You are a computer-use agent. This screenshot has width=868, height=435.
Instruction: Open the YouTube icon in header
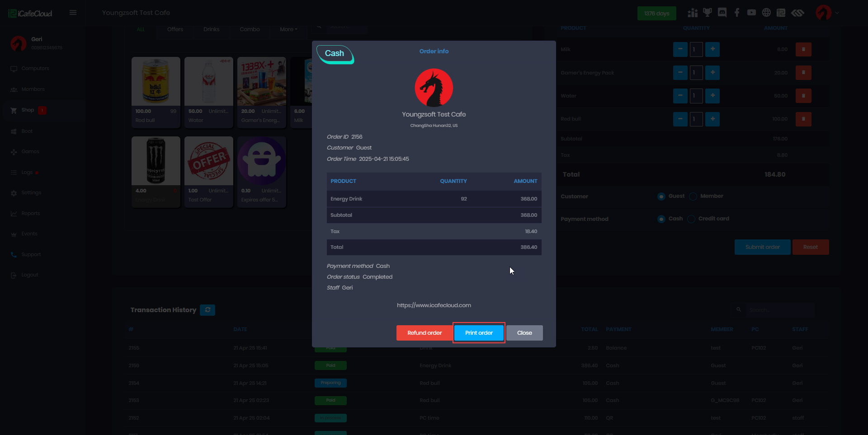click(x=751, y=13)
